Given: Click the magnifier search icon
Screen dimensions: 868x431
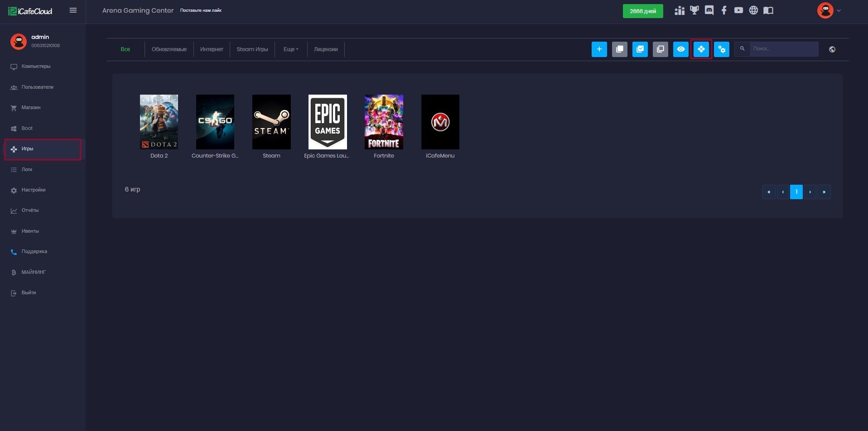Looking at the screenshot, I should coord(742,49).
